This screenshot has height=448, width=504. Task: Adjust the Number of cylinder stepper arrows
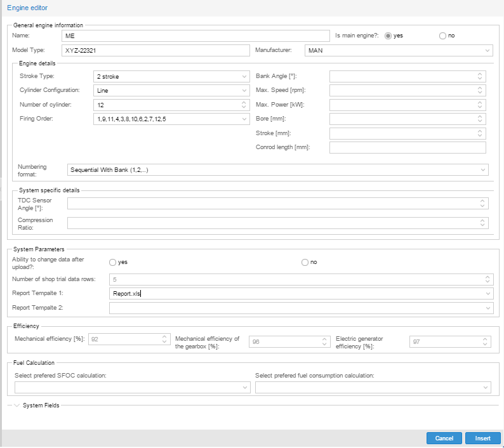[244, 105]
